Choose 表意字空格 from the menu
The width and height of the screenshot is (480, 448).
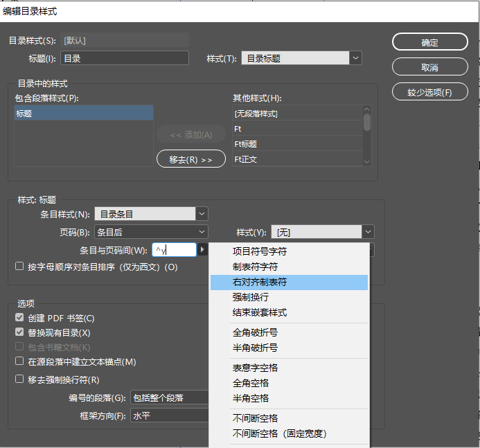(290, 368)
